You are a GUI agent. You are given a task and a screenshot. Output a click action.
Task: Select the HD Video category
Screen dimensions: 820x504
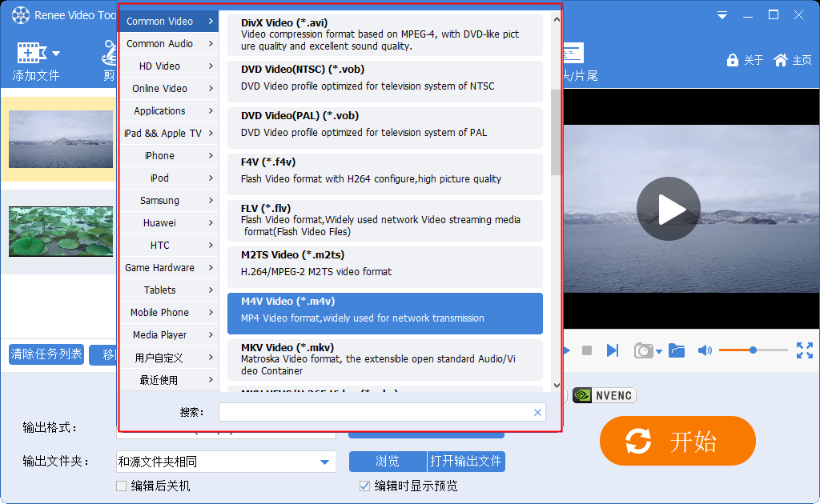(x=170, y=66)
